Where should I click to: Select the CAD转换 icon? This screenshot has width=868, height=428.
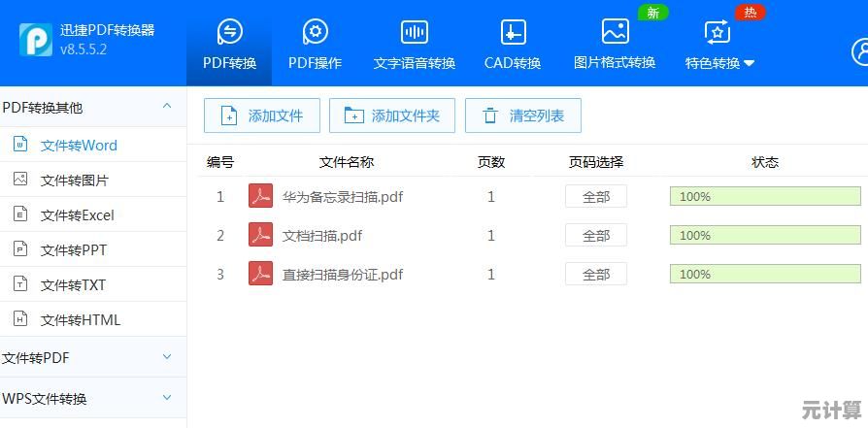(x=513, y=32)
